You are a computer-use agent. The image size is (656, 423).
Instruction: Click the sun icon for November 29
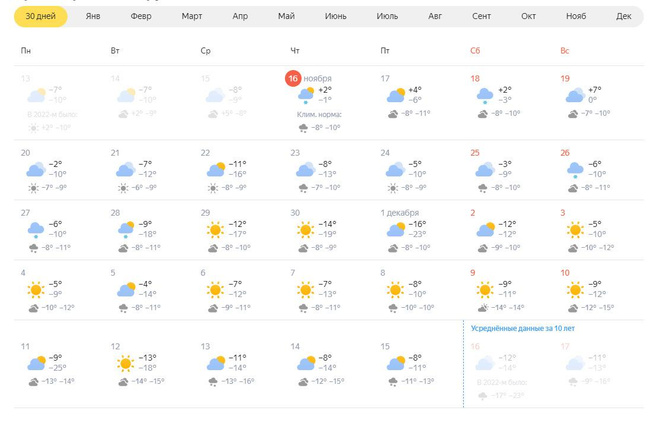(214, 231)
